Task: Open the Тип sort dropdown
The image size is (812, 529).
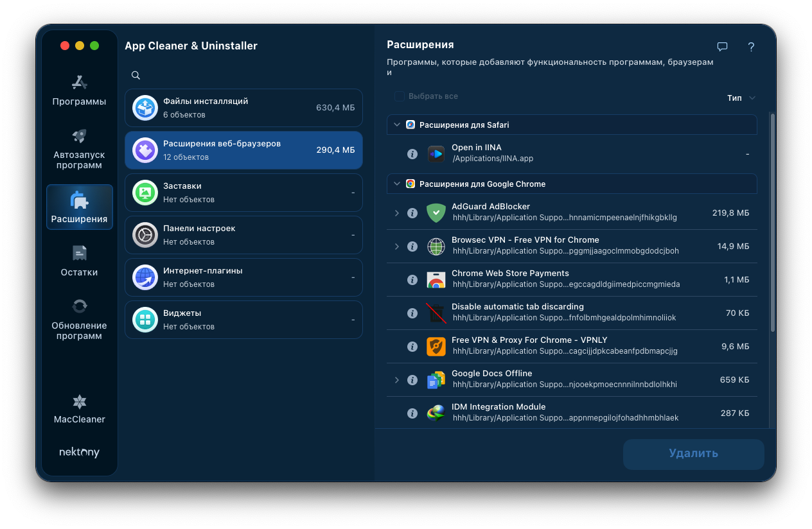Action: click(741, 98)
